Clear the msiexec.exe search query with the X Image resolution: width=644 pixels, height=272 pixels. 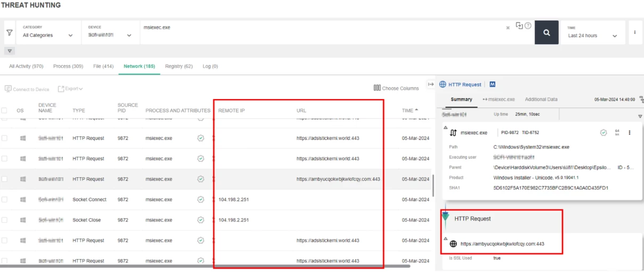pyautogui.click(x=508, y=28)
